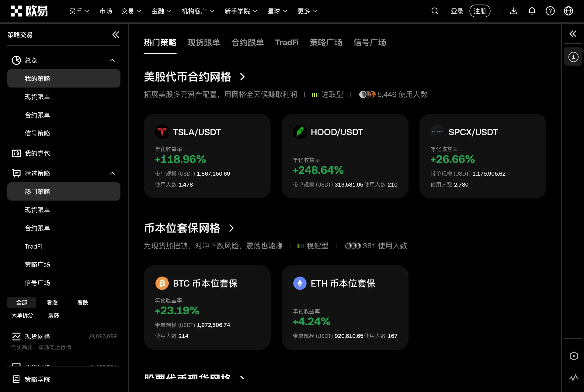Switch to the 现货跟单 top tab
The width and height of the screenshot is (584, 392).
[x=204, y=43]
